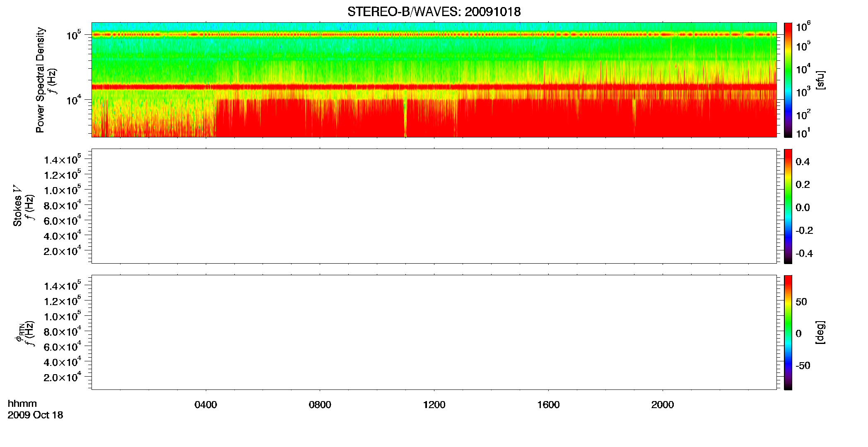Click the 0.4 tick on Stokes colorbar
The width and height of the screenshot is (868, 447).
pos(803,162)
